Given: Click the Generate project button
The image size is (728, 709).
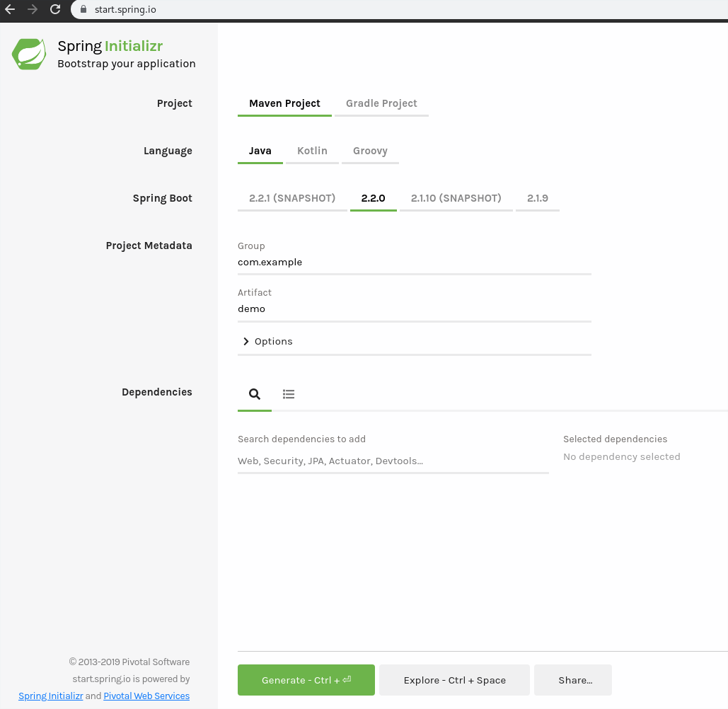Looking at the screenshot, I should (306, 679).
